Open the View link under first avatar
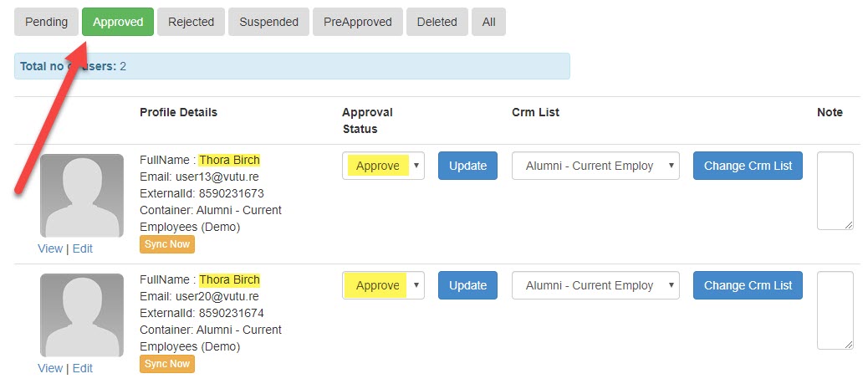The height and width of the screenshot is (384, 868). (x=50, y=248)
